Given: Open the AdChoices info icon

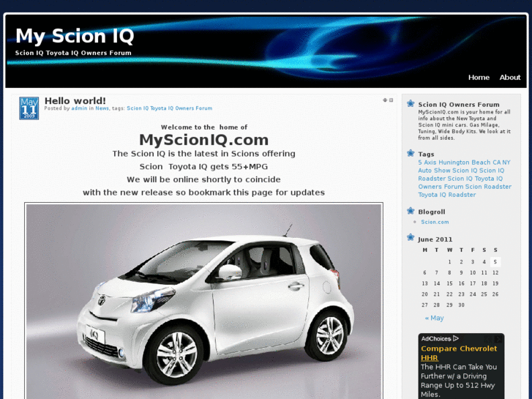Looking at the screenshot, I should (x=456, y=338).
